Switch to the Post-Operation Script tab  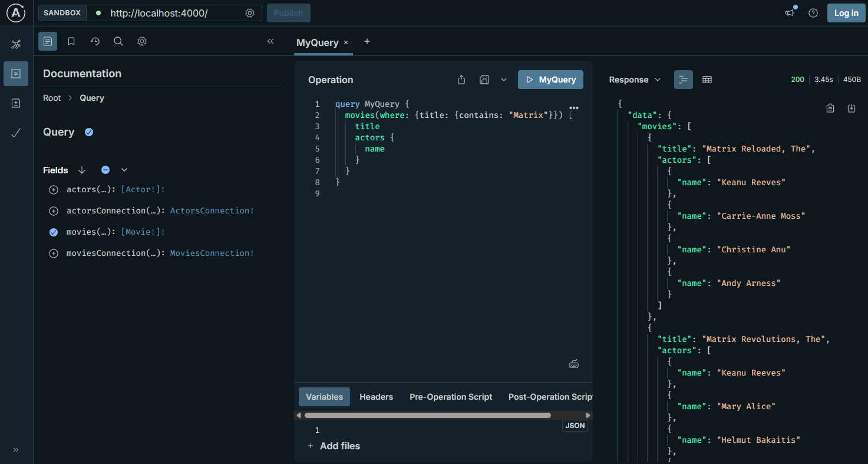coord(550,397)
